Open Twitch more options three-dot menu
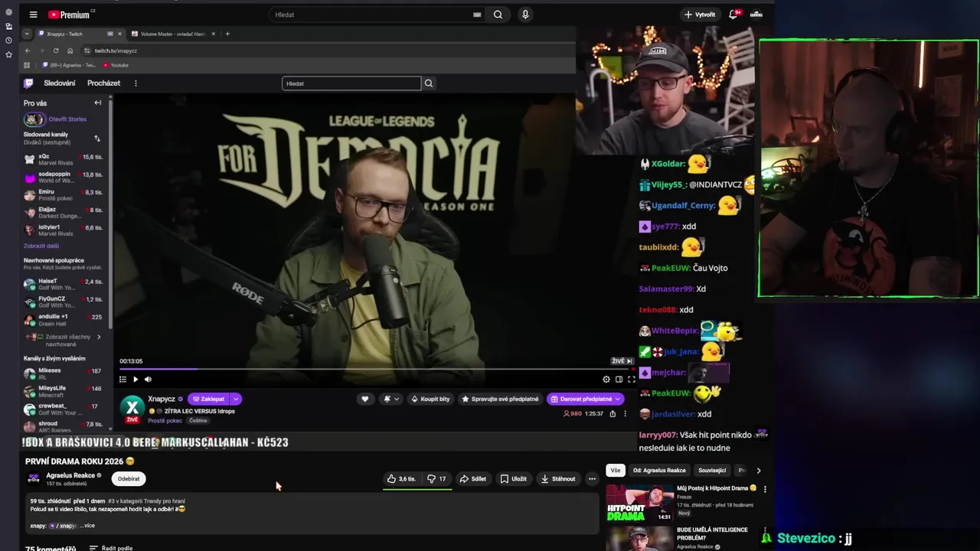Screen dimensions: 980x551 tap(136, 83)
